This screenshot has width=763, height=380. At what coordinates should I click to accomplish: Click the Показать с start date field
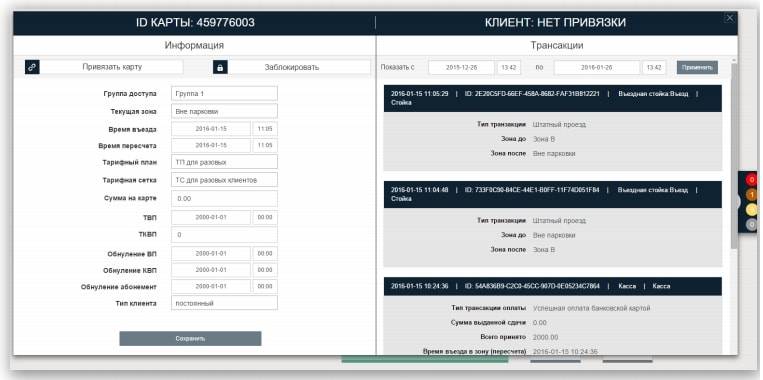point(461,68)
